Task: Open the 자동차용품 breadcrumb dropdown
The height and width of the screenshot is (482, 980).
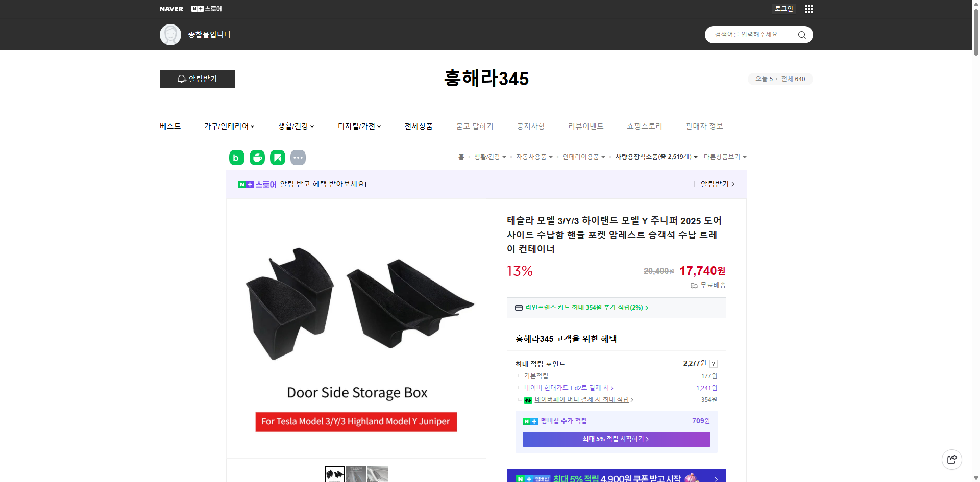Action: coord(534,157)
